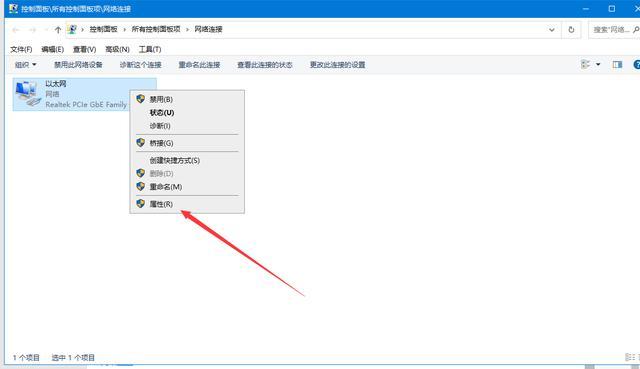The width and height of the screenshot is (640, 369).
Task: Select the 以太网 adapter icon
Action: pos(28,93)
